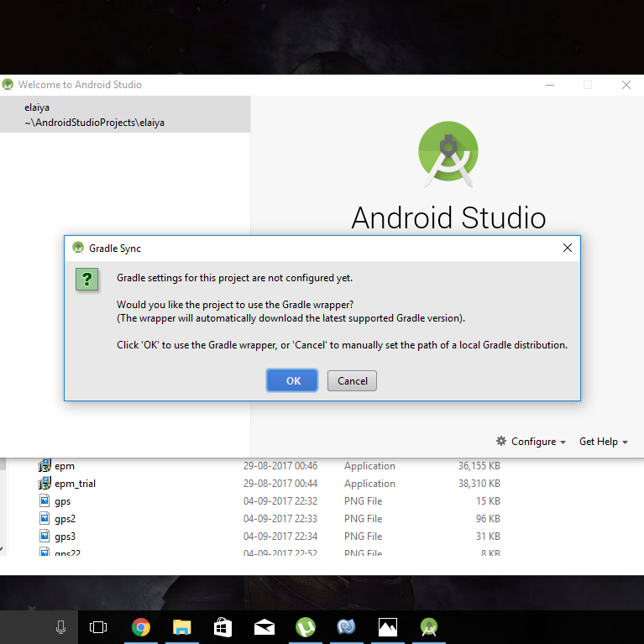The width and height of the screenshot is (644, 644).
Task: Open Task View from the taskbar
Action: [x=98, y=627]
